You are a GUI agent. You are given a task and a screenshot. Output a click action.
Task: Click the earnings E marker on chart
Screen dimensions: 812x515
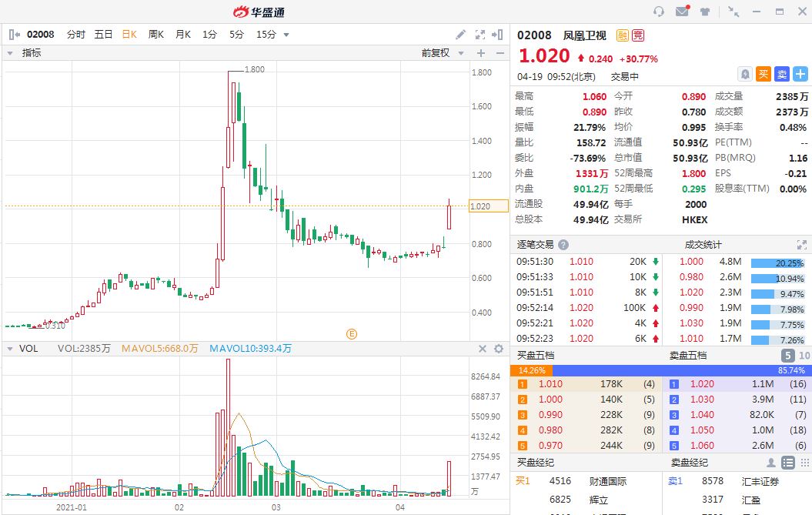pos(352,334)
